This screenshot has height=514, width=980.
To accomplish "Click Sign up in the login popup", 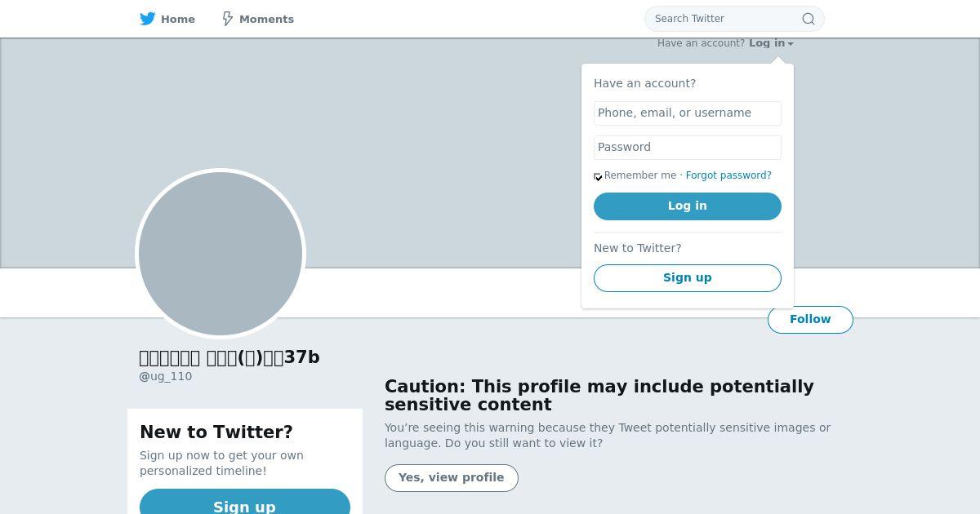I will click(x=688, y=278).
